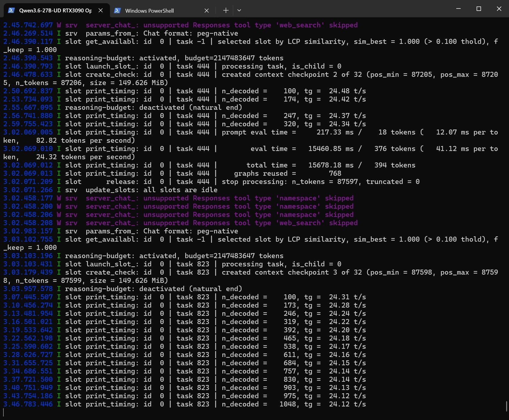The image size is (509, 420).
Task: Click 'prompt eval time' text for task 444
Action: tap(254, 132)
